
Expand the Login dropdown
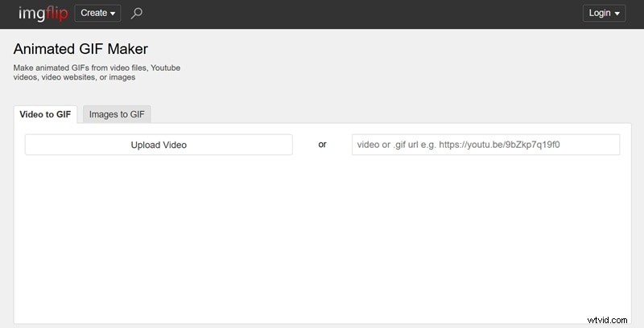click(604, 13)
